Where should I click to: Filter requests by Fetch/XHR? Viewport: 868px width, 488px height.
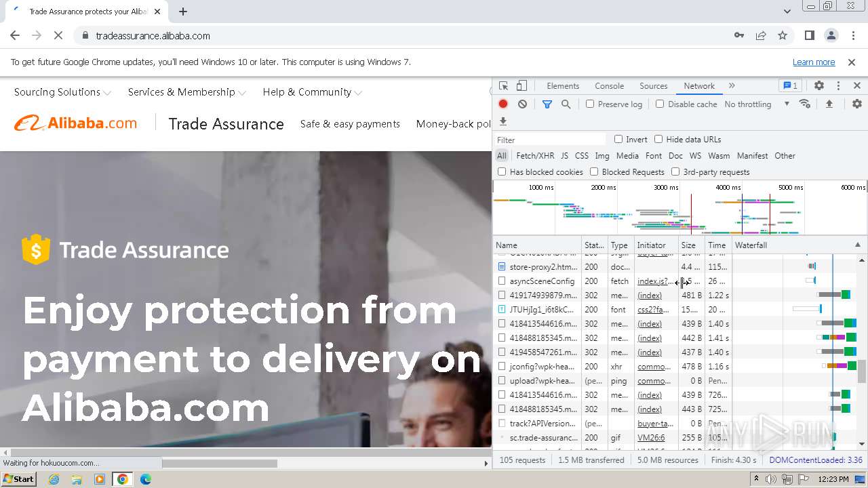pos(535,155)
